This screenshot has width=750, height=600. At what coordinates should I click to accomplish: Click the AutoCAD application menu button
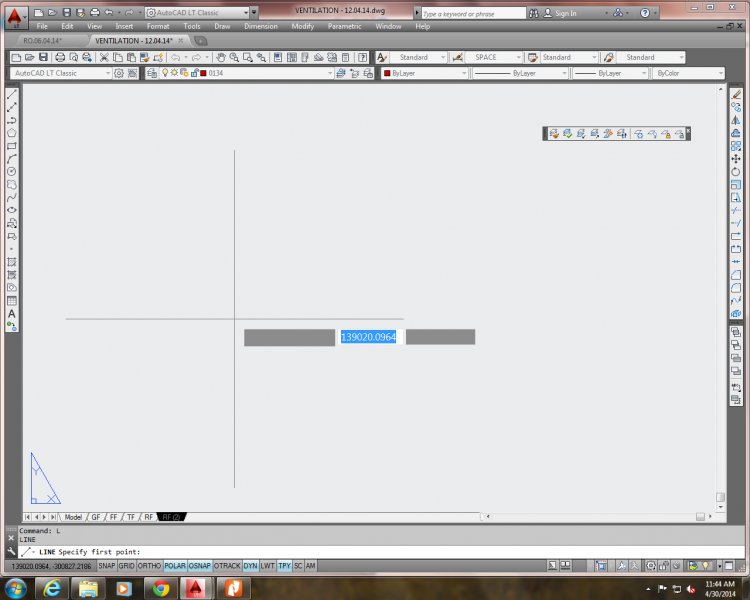tap(15, 17)
